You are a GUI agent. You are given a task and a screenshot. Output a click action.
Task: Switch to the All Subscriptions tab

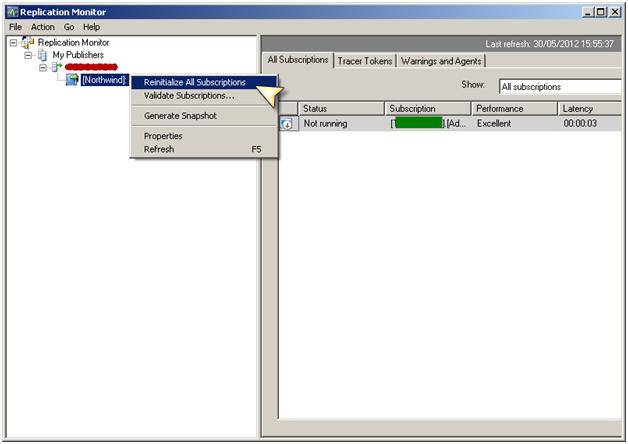(x=298, y=60)
